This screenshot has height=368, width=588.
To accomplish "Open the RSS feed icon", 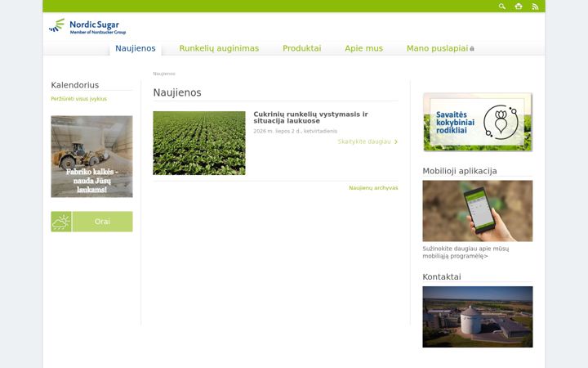I will (535, 7).
